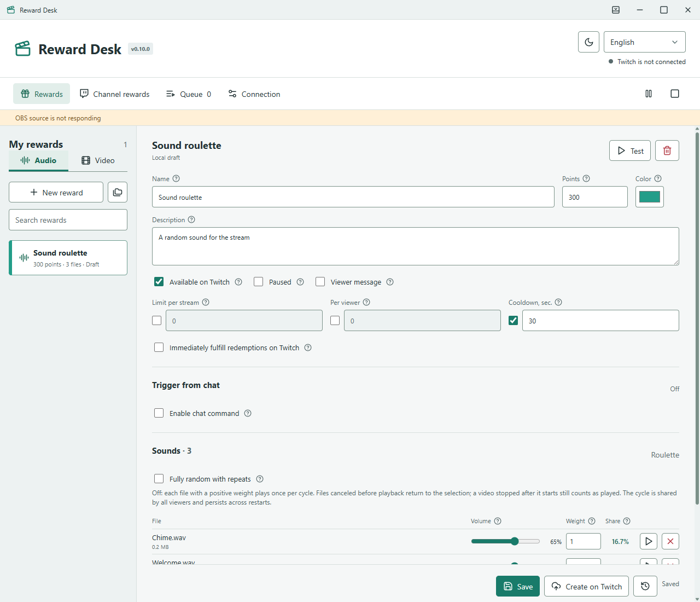Open the Connection tab
Viewport: 700px width, 602px height.
254,94
